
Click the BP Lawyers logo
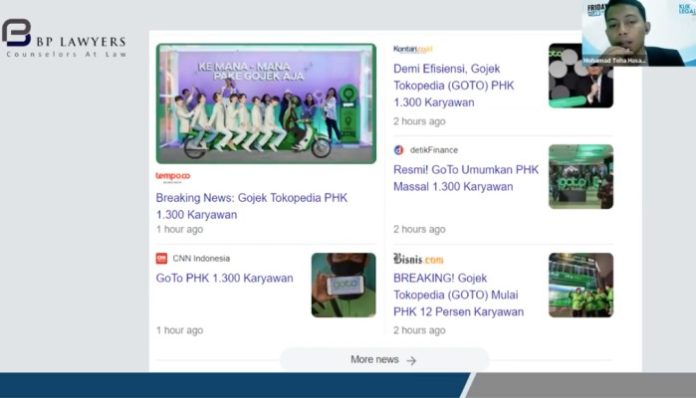click(64, 39)
